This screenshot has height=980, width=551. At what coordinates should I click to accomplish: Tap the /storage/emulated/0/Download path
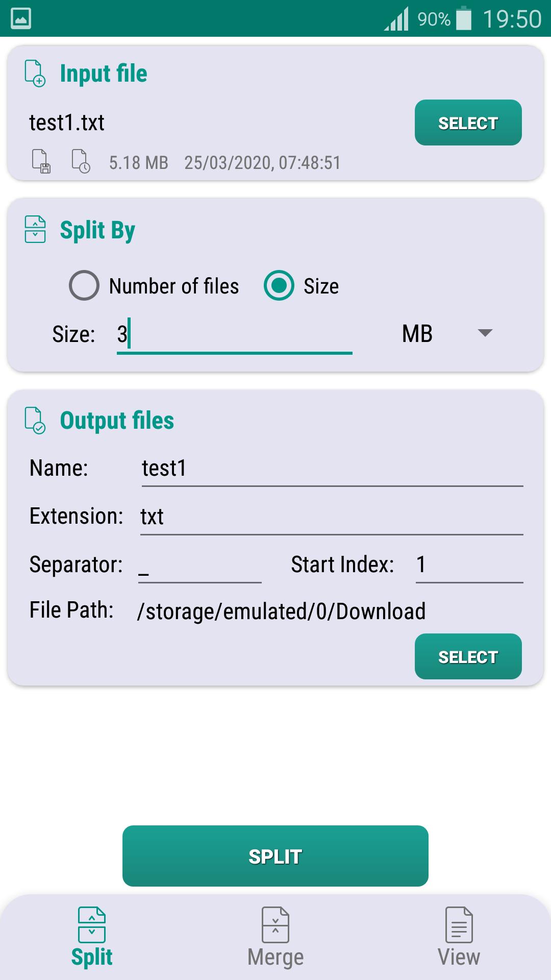tap(282, 611)
